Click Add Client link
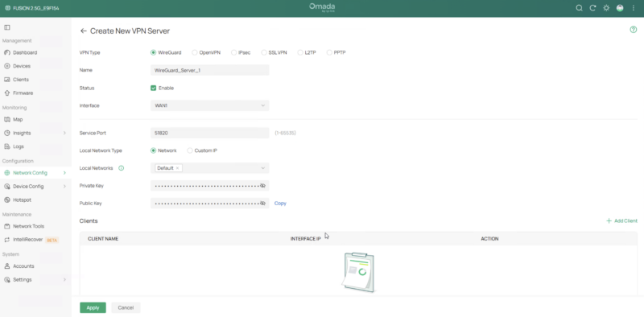 [x=621, y=221]
